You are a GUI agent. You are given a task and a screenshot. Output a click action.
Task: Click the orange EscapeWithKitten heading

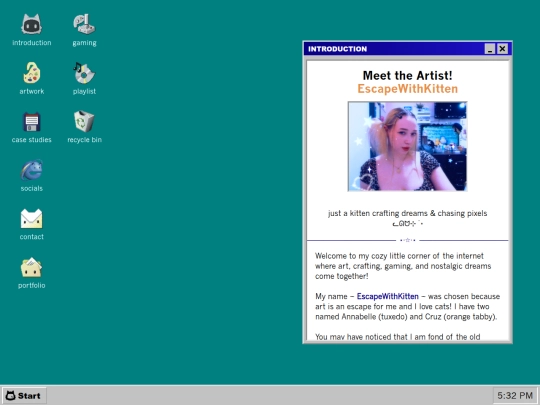click(407, 89)
